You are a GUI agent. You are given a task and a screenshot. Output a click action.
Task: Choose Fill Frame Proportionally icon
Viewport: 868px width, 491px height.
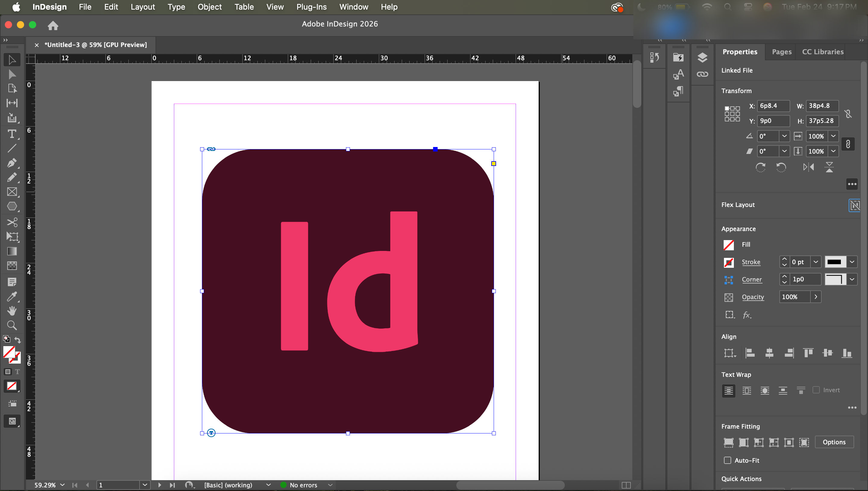coord(728,443)
